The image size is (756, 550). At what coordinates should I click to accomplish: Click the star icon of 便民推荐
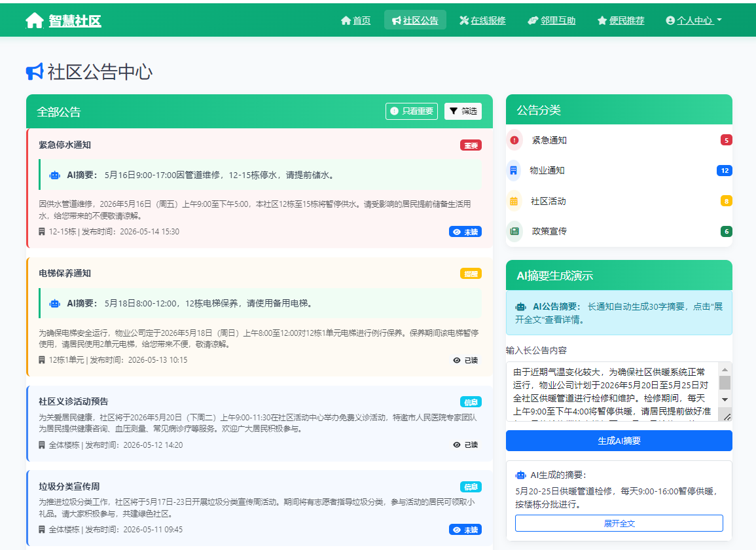point(602,20)
